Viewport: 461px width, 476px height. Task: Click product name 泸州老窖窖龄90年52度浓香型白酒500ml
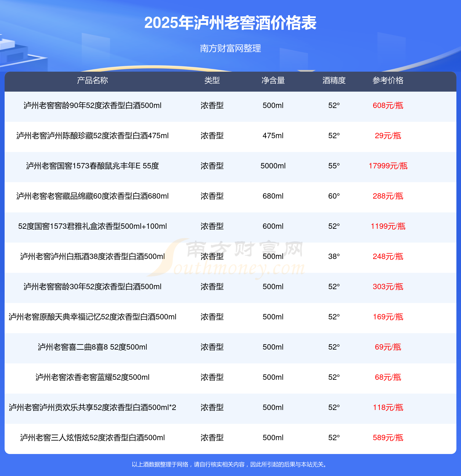click(92, 105)
